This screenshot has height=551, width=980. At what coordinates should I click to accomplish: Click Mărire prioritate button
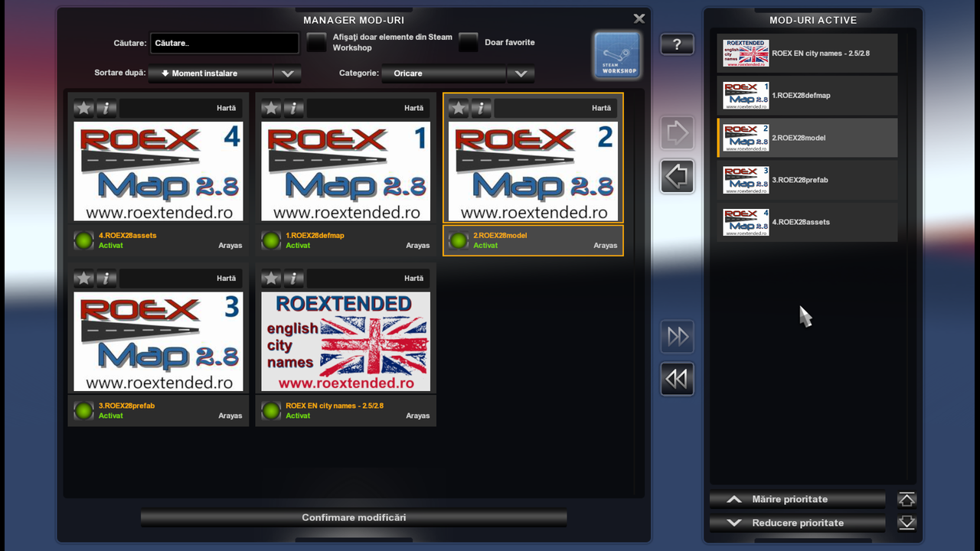(x=798, y=500)
